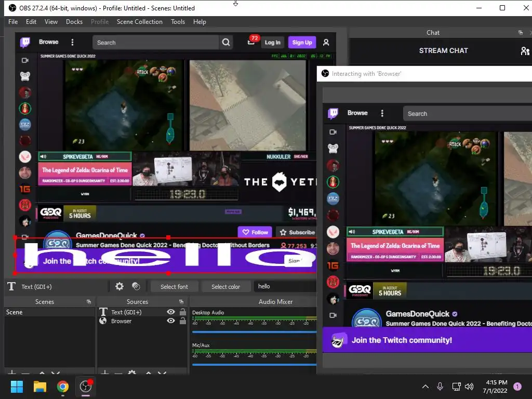
Task: Toggle visibility of the Text (GDI+) source
Action: coord(171,312)
